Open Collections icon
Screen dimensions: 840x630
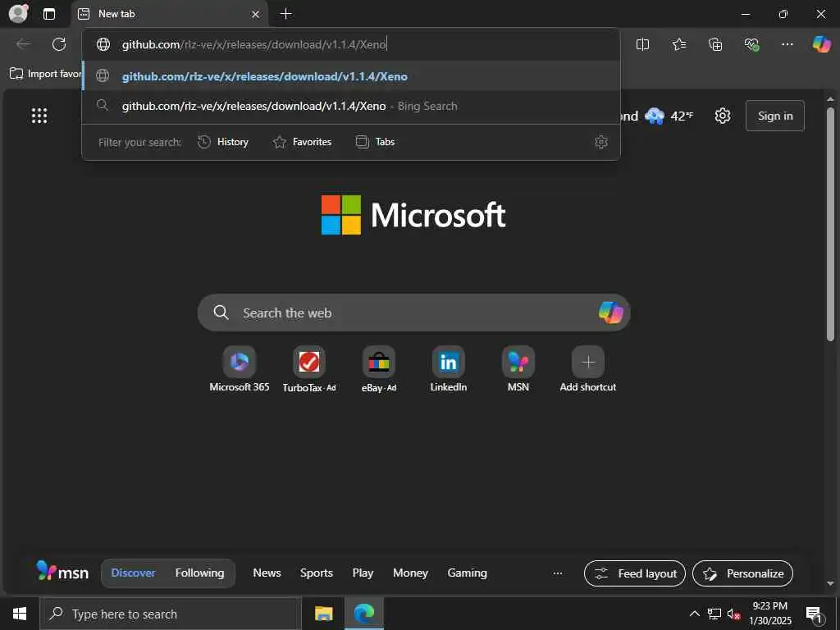point(715,44)
